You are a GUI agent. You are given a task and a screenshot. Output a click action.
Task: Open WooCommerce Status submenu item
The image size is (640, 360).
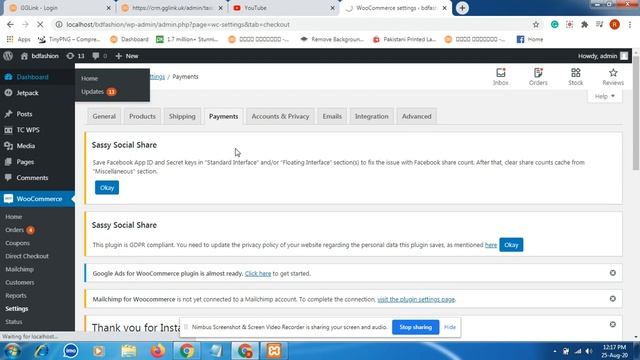(x=14, y=322)
